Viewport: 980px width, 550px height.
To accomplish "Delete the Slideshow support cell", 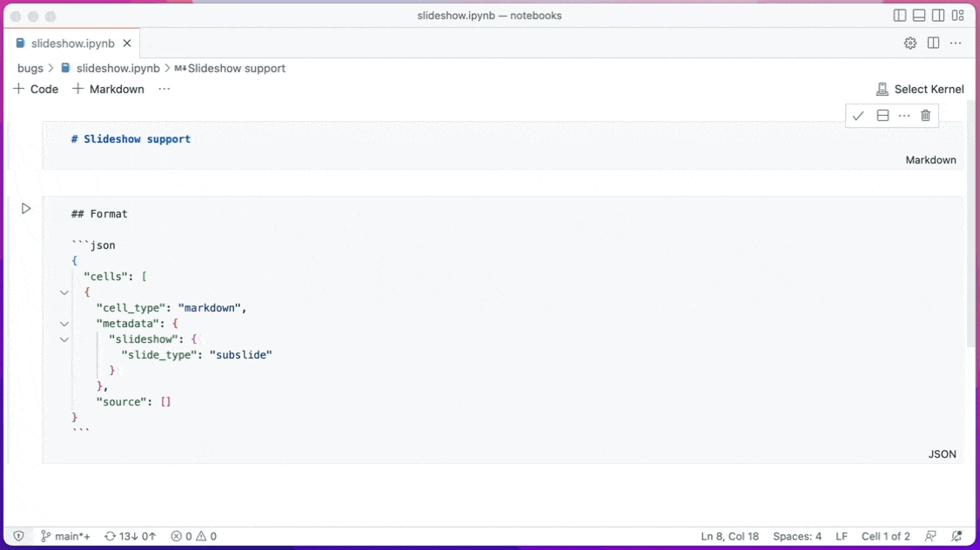I will 925,115.
